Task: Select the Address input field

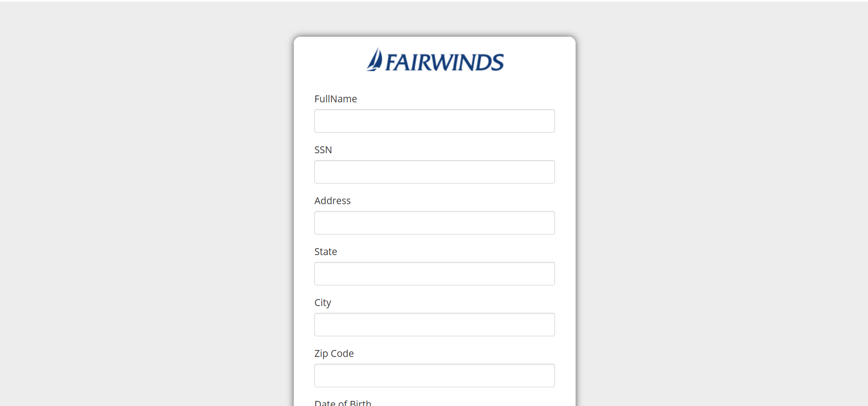Action: click(434, 223)
